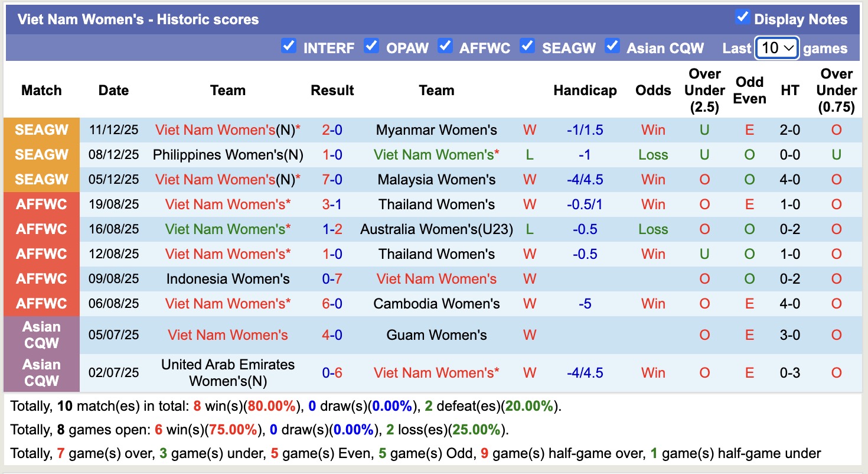Click the Cambodia Women's team link
The height and width of the screenshot is (474, 868).
tap(436, 304)
